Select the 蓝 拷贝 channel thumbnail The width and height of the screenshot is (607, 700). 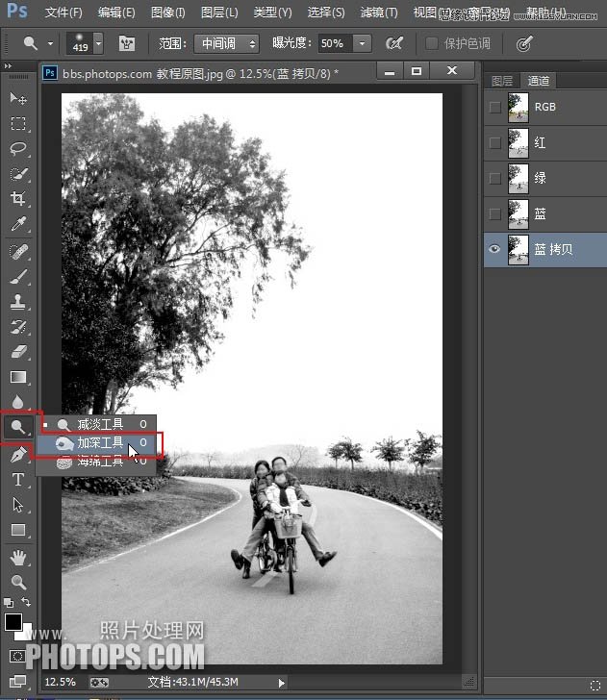click(x=518, y=250)
